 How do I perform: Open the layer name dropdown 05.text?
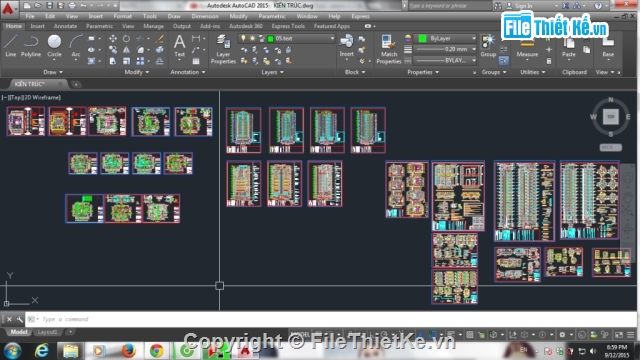(x=287, y=38)
